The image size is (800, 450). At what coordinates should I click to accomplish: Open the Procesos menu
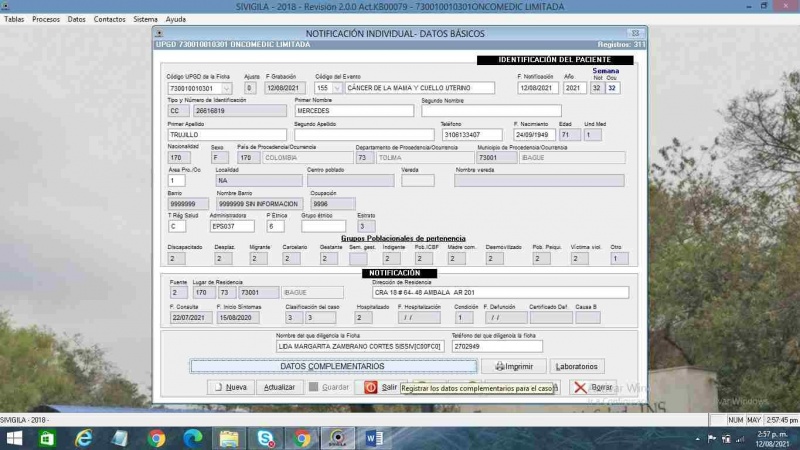click(x=45, y=19)
